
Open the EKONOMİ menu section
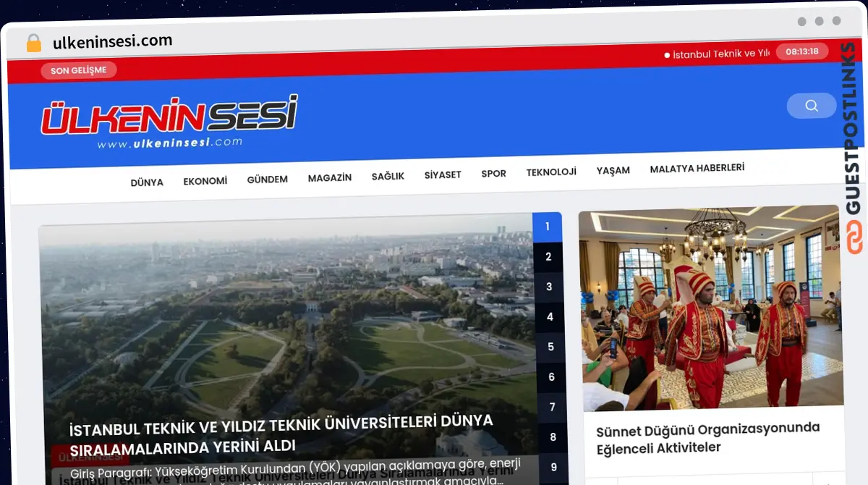click(x=205, y=181)
